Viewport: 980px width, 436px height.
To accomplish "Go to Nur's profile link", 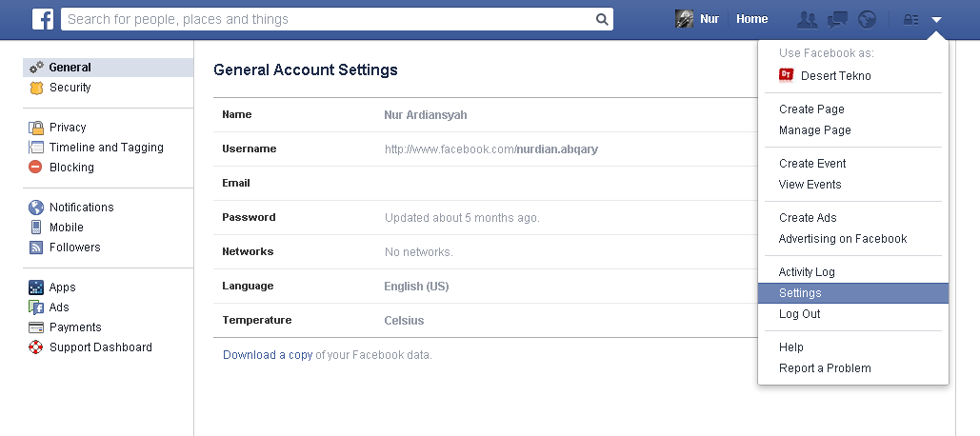I will tap(710, 19).
